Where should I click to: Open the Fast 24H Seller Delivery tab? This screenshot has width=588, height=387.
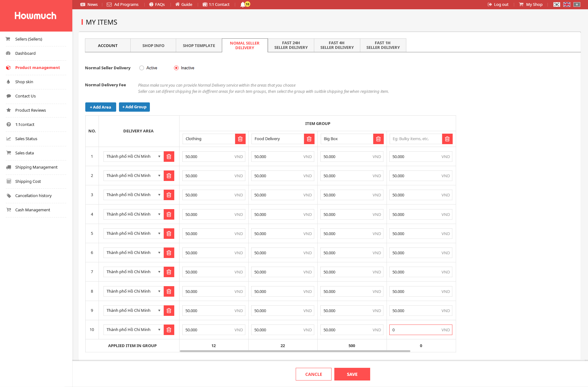(x=291, y=45)
